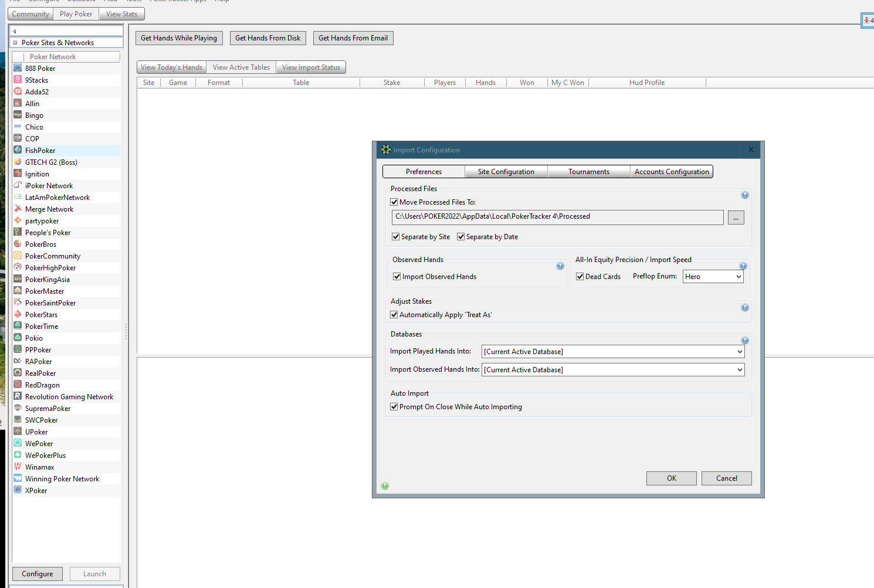
Task: Click the processed files path field
Action: pos(557,217)
